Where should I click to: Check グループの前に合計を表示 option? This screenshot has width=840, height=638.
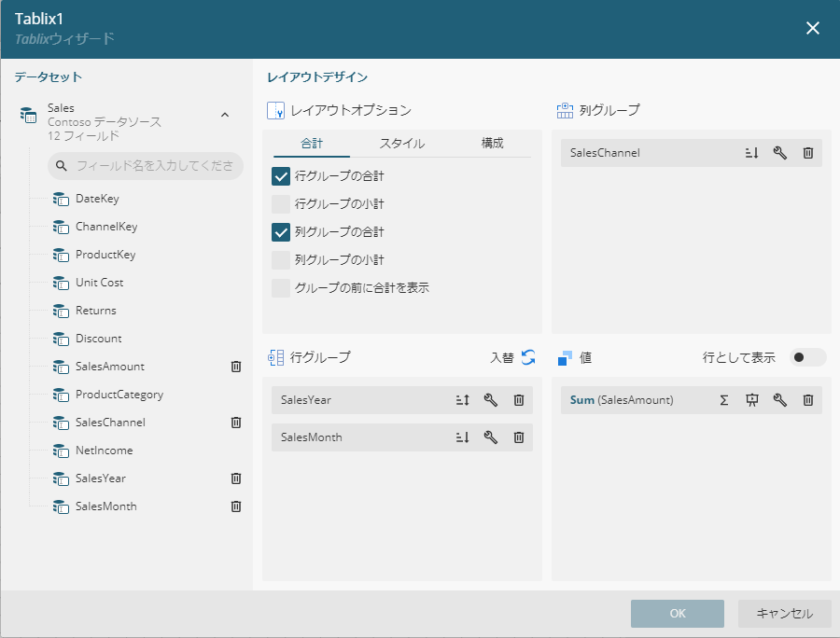coord(281,288)
